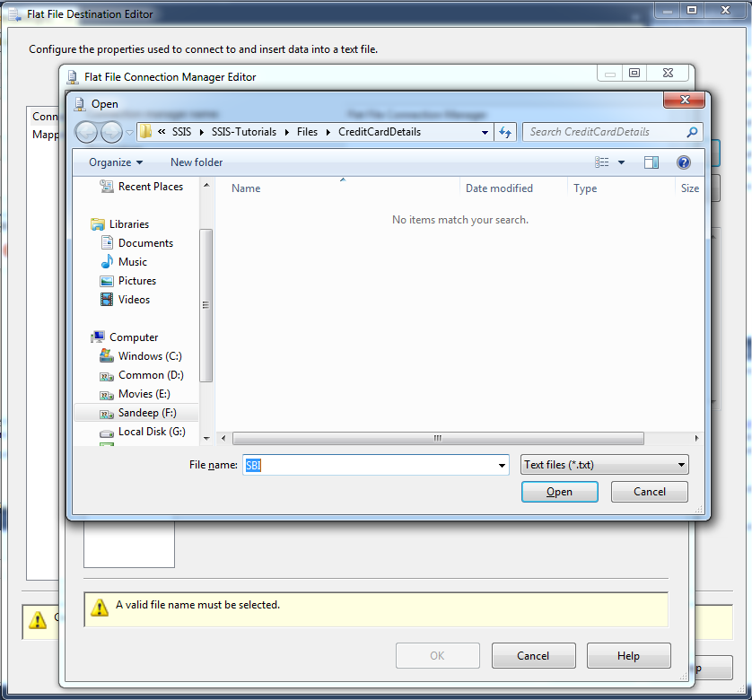This screenshot has width=752, height=700.
Task: Select Libraries in the navigation pane
Action: (129, 224)
